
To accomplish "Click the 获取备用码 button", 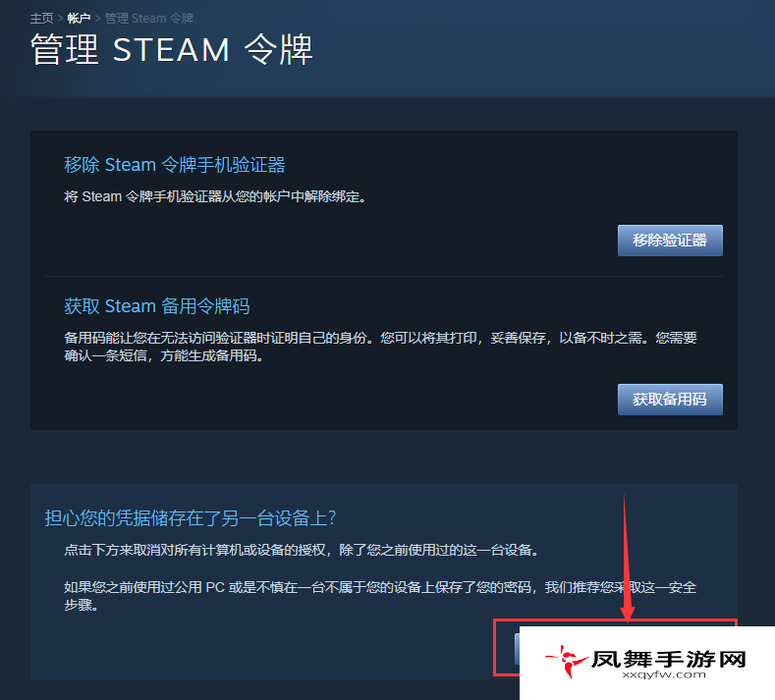I will (670, 400).
